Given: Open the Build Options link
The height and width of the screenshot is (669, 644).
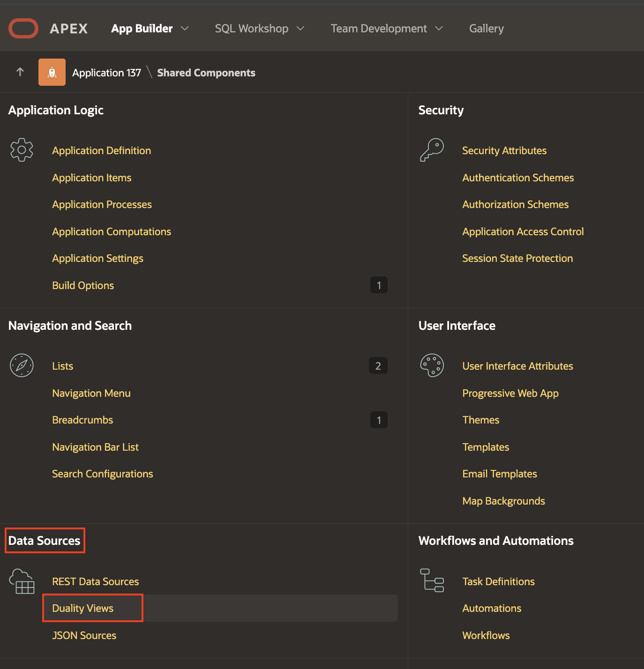Looking at the screenshot, I should pyautogui.click(x=83, y=285).
